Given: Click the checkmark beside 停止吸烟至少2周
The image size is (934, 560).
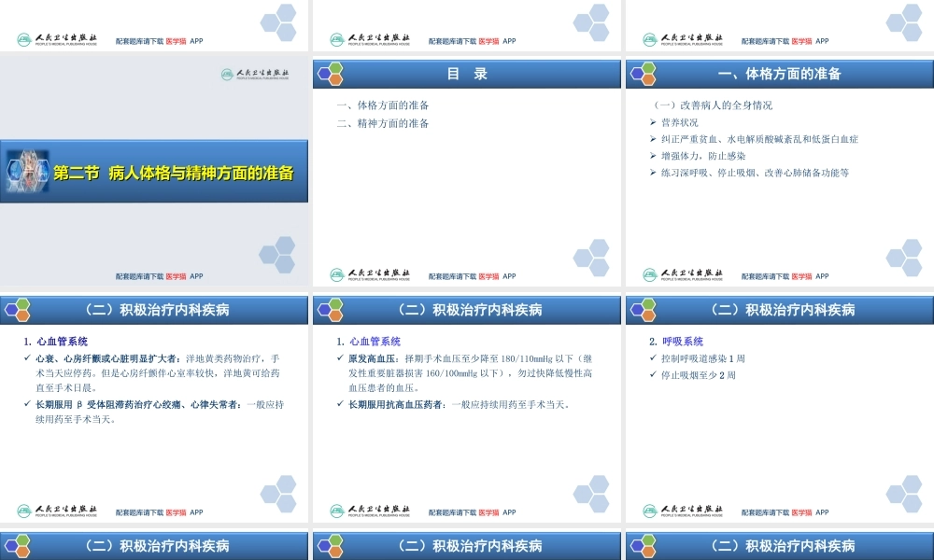Looking at the screenshot, I should tap(653, 375).
